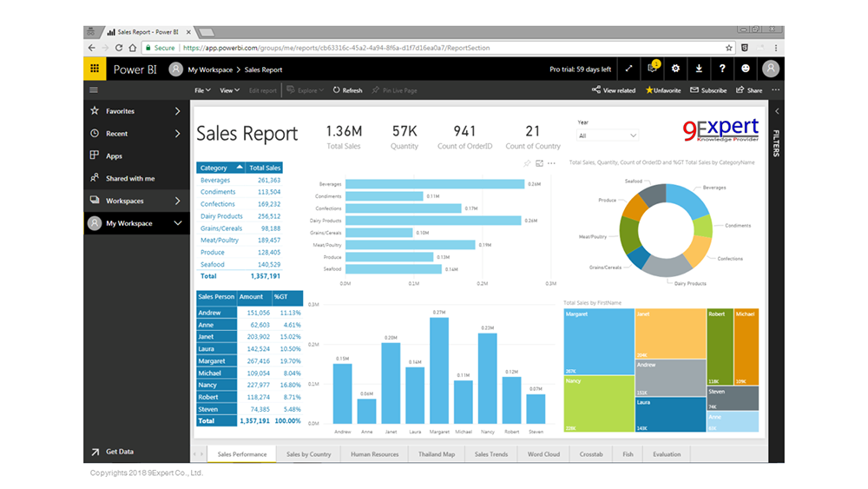Click the feedback smiley face icon
Screen dimensions: 868x489
(x=746, y=69)
